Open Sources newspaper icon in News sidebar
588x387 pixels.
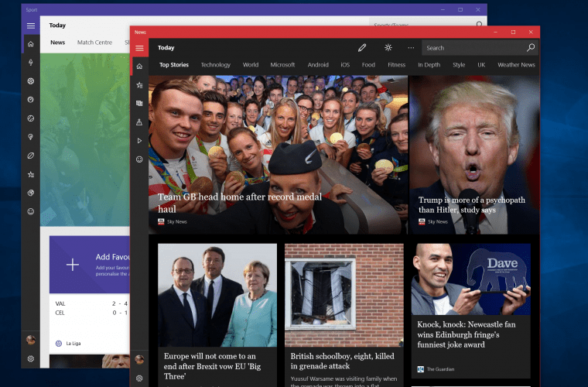pos(139,104)
